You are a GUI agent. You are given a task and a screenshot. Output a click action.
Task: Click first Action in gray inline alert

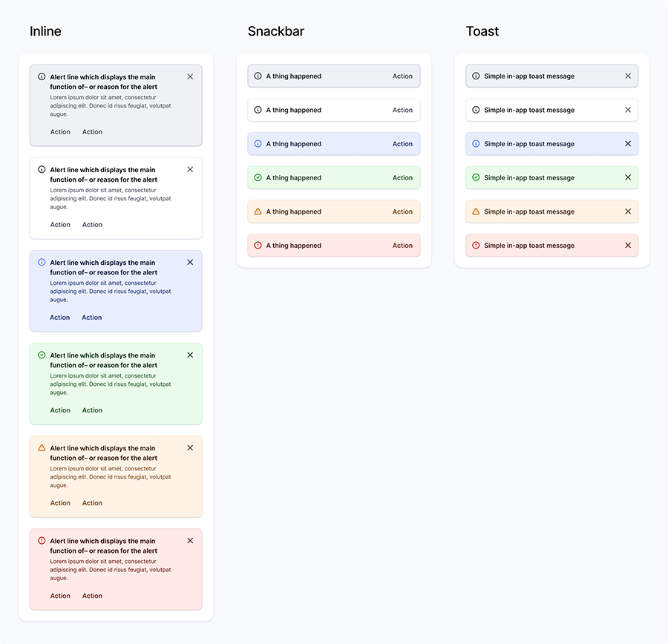(x=60, y=132)
